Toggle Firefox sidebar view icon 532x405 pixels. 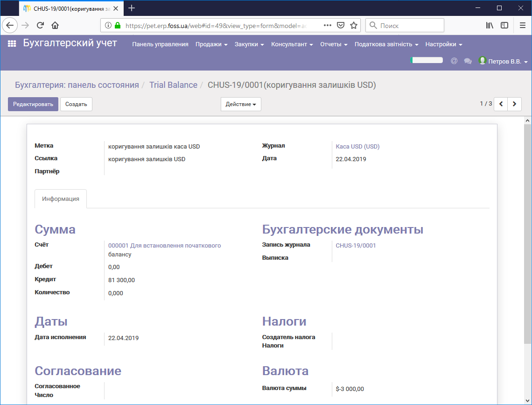click(x=504, y=26)
